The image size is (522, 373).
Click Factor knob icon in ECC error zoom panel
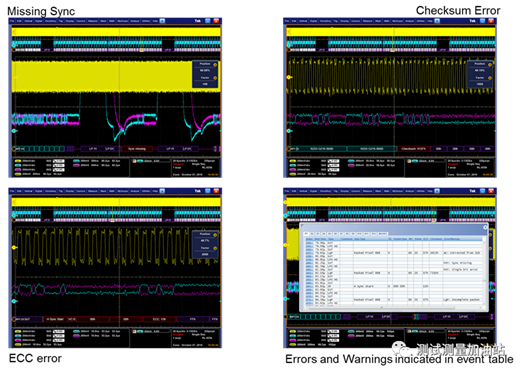click(215, 248)
